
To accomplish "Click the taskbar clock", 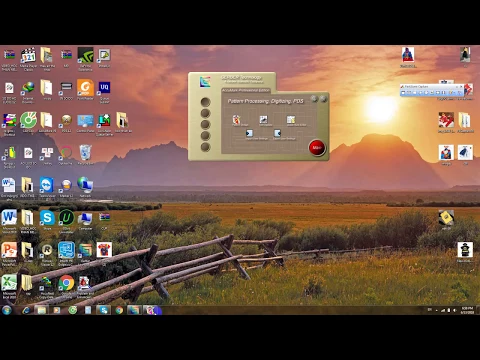I will pos(467,310).
